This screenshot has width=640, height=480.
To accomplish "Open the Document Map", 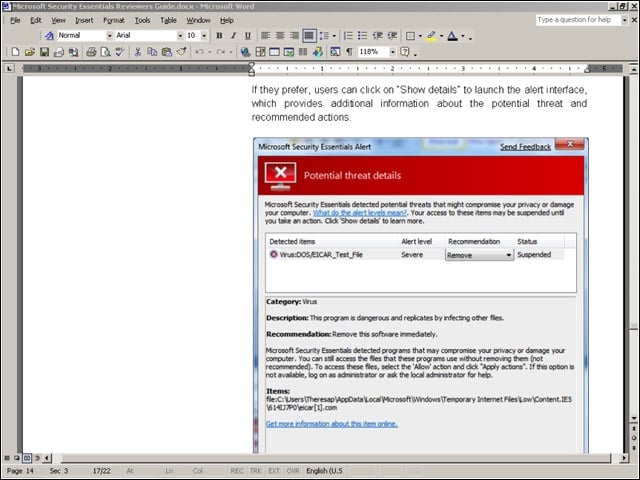I will (x=335, y=52).
